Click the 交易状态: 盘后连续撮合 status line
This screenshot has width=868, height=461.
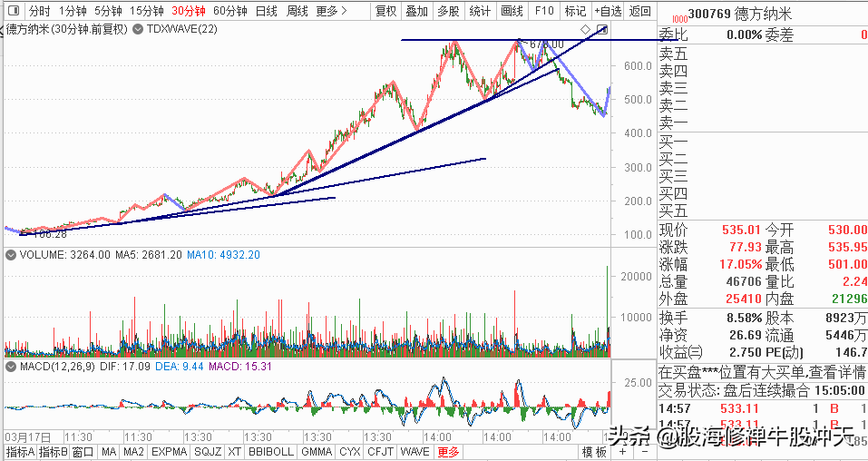pyautogui.click(x=763, y=390)
